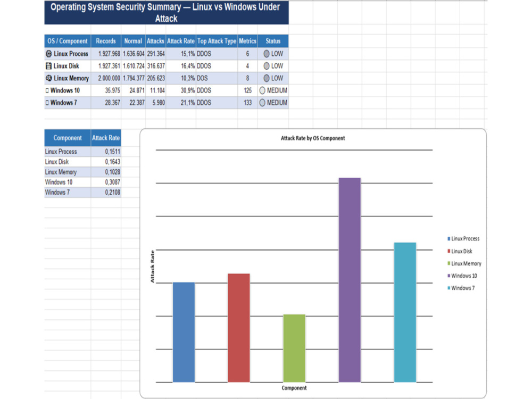Select the Metrics header cell
This screenshot has height=399, width=532.
click(x=247, y=41)
